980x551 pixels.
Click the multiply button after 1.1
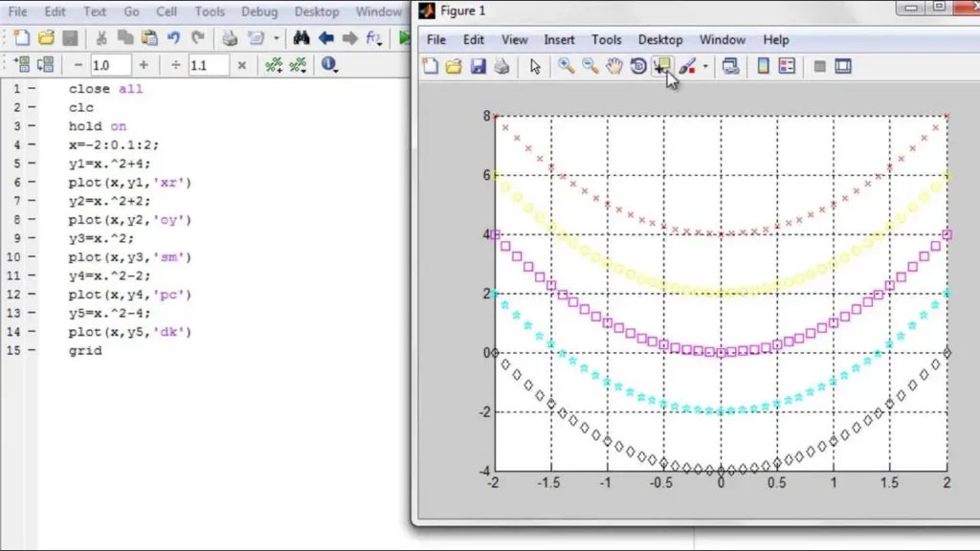[x=241, y=65]
